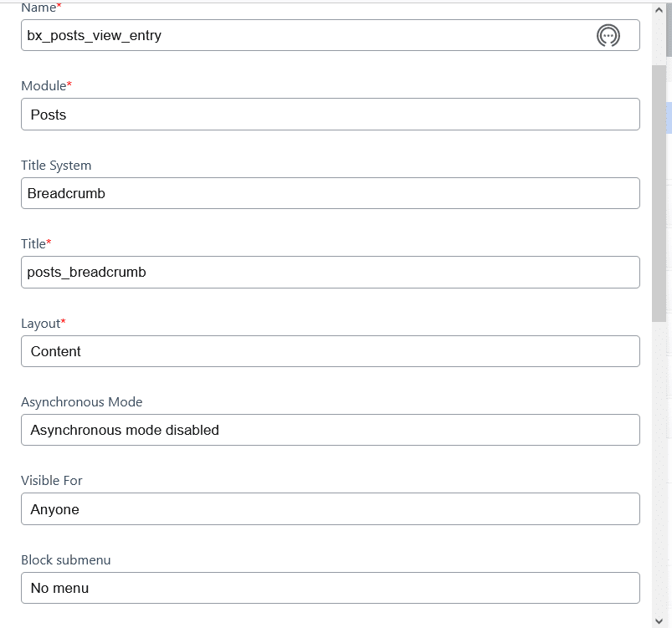Focus the Name field containing bx_posts_view_entry
The image size is (672, 628).
[301, 35]
